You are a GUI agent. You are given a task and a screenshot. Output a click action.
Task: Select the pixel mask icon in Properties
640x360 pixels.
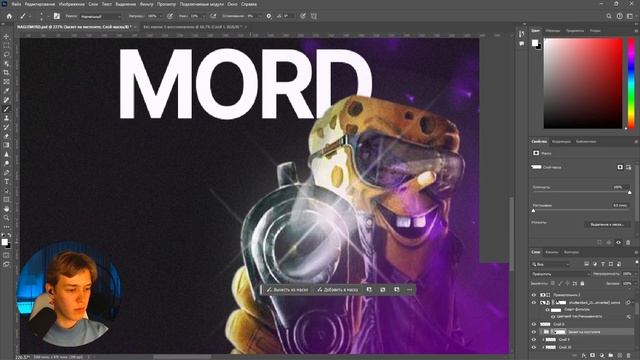[x=620, y=167]
